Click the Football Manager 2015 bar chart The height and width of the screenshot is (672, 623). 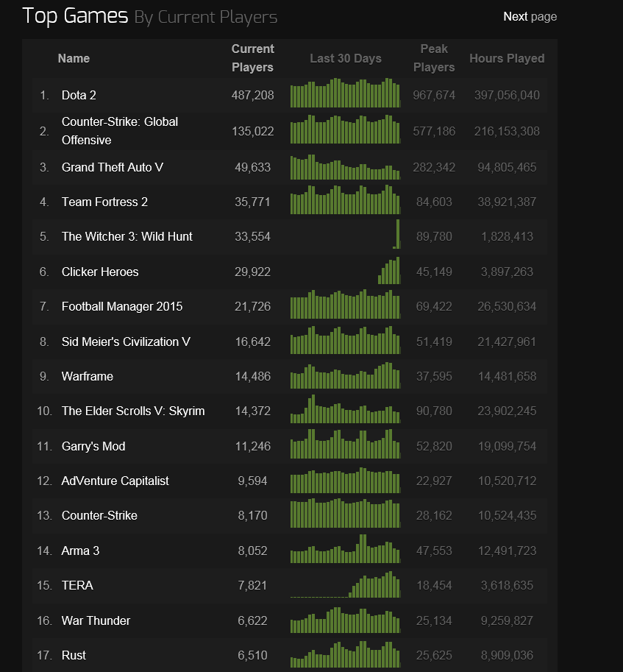click(x=345, y=304)
